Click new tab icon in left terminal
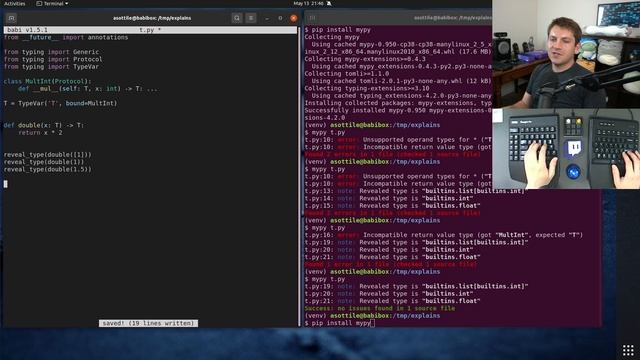Screen dimensions: 640x360 coord(11,18)
